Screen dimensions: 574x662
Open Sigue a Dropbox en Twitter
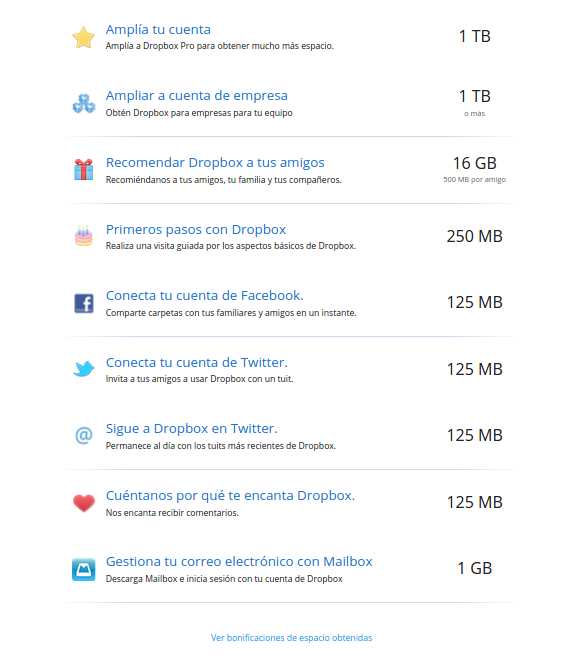[192, 429]
